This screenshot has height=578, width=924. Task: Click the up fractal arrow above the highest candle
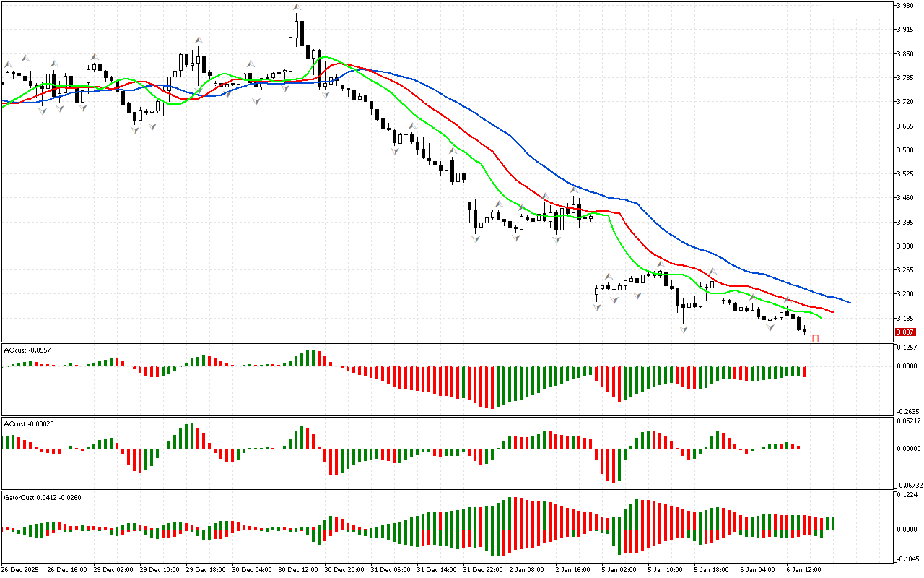[297, 8]
